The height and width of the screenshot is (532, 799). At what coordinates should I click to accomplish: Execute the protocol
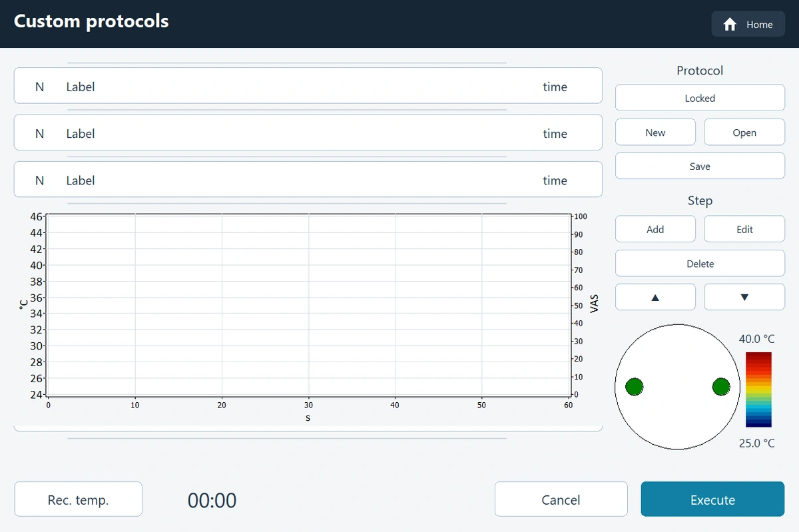(x=712, y=499)
